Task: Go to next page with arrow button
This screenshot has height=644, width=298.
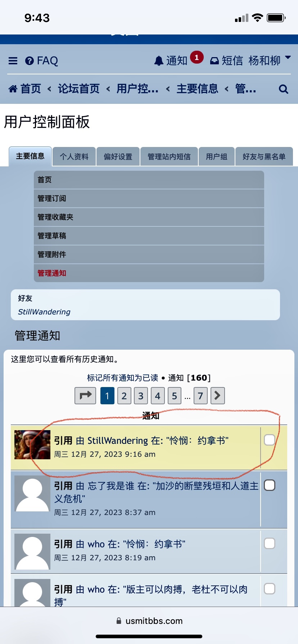Action: click(x=218, y=396)
